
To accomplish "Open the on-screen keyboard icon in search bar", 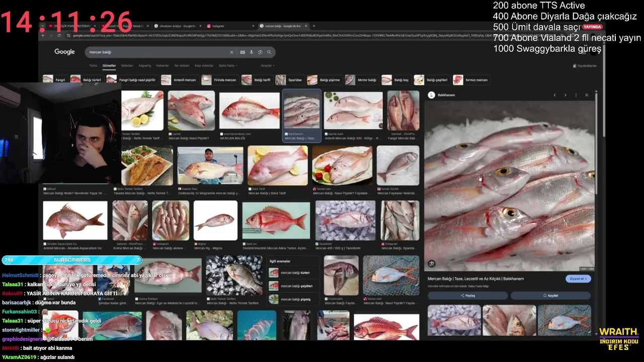I will pos(243,52).
